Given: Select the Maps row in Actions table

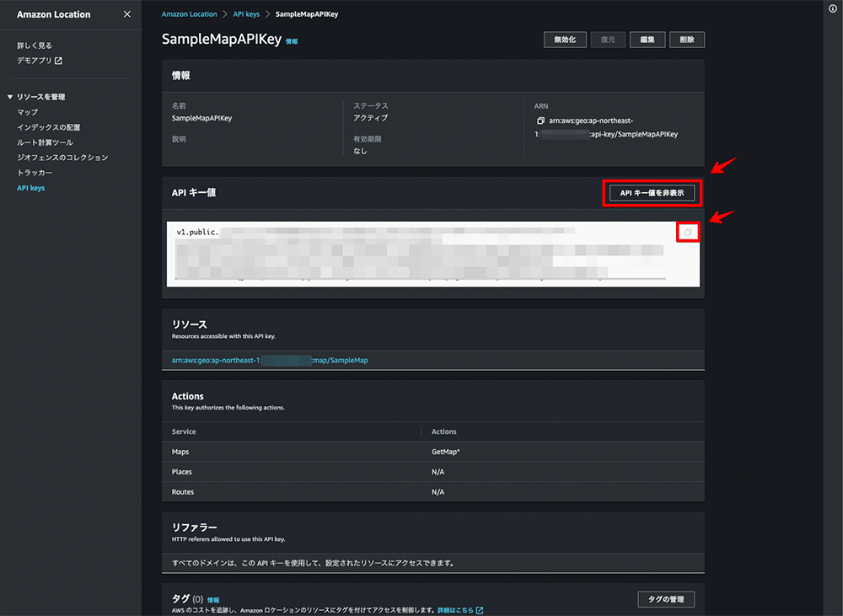Looking at the screenshot, I should pyautogui.click(x=432, y=452).
